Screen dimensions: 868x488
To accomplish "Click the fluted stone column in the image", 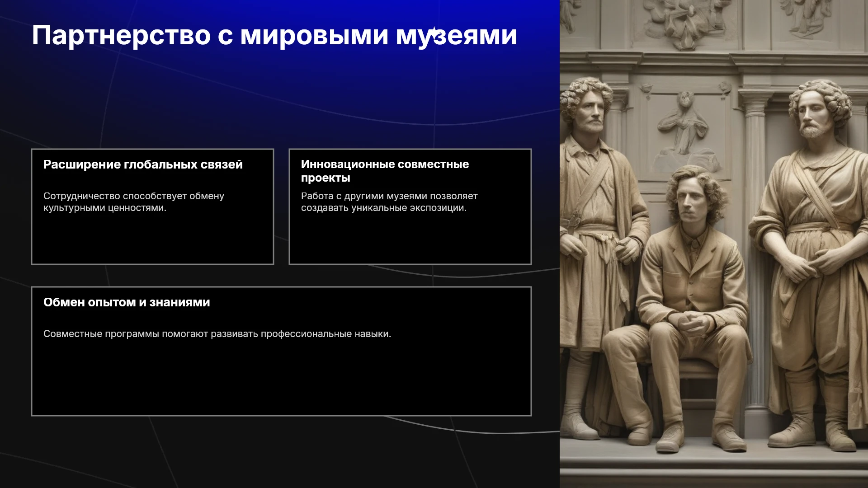I will 757,253.
